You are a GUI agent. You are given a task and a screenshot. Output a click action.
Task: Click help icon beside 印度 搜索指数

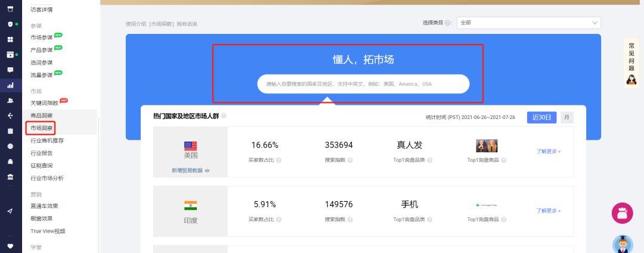pos(350,220)
